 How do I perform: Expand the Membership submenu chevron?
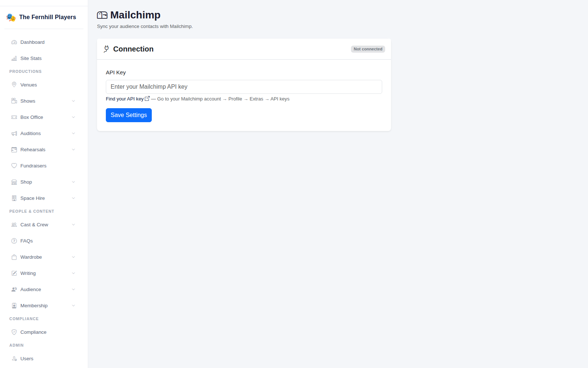pyautogui.click(x=73, y=306)
